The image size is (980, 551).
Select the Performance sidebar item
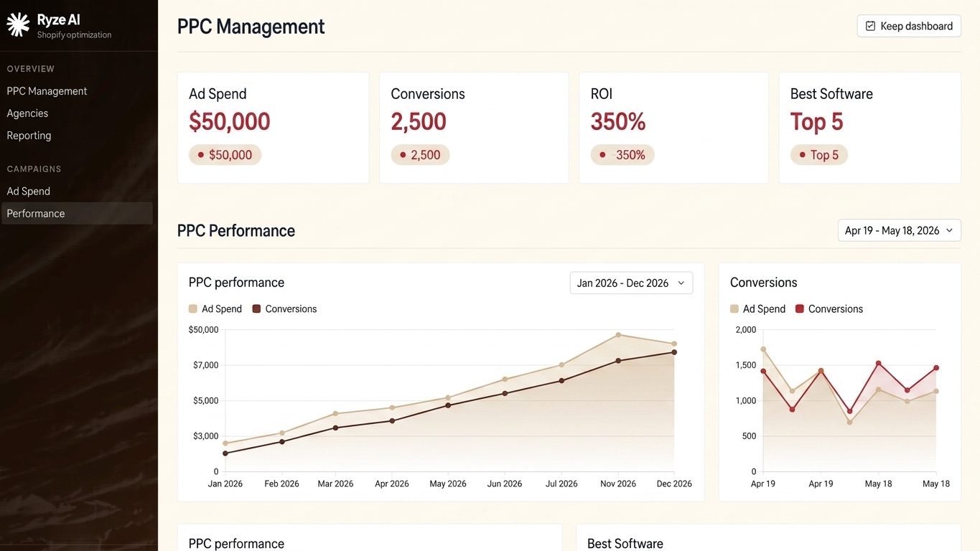(x=77, y=214)
